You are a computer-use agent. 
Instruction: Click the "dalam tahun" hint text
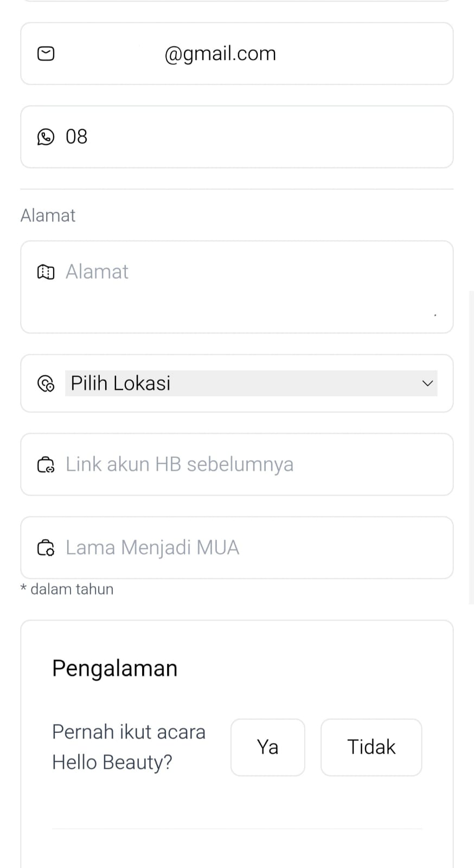[72, 589]
